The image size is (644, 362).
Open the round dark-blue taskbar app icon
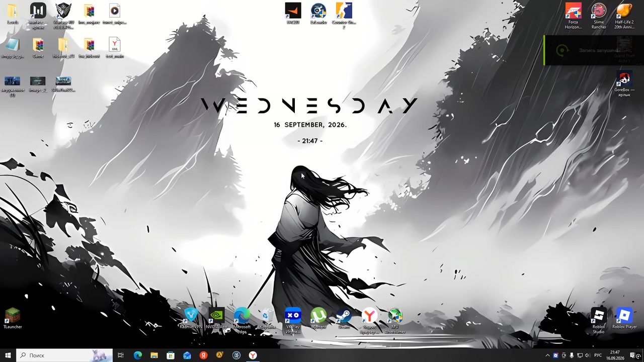[236, 355]
